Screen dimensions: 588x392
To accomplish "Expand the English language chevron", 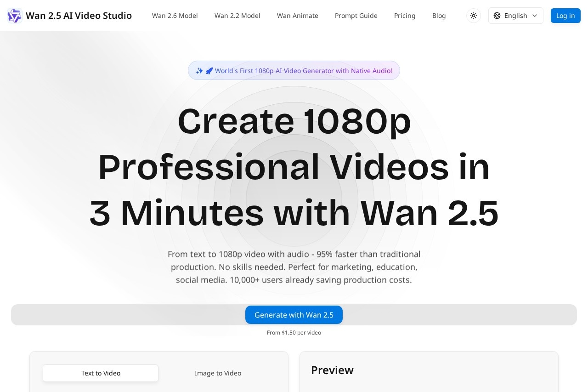I will (x=535, y=16).
